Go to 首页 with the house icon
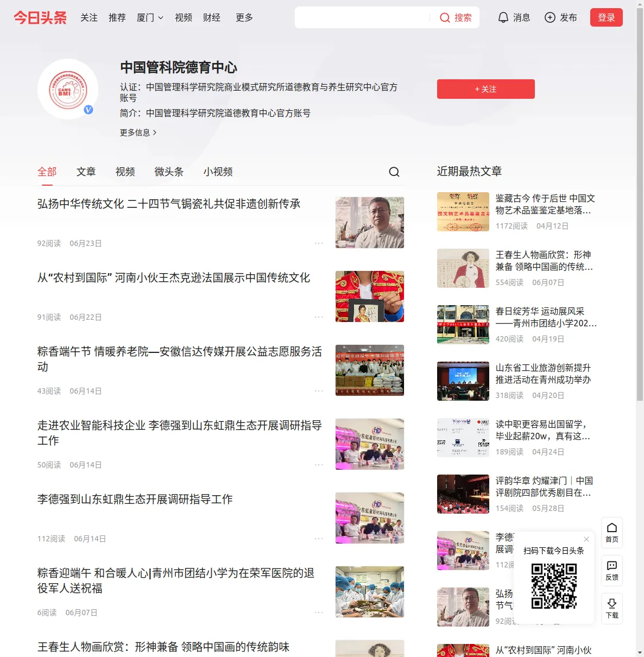 [612, 533]
